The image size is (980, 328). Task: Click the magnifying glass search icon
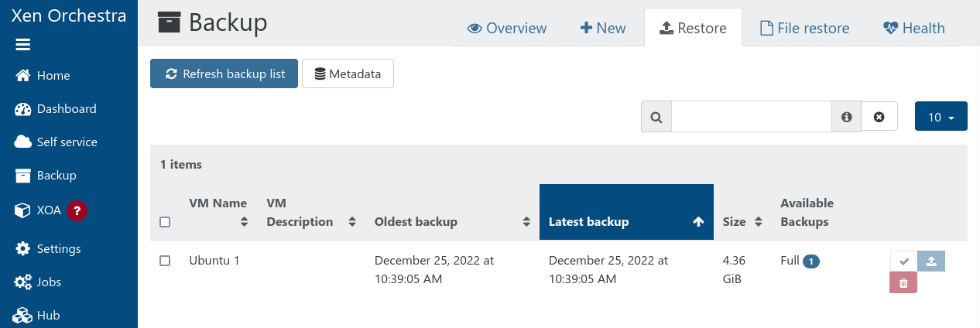[656, 117]
